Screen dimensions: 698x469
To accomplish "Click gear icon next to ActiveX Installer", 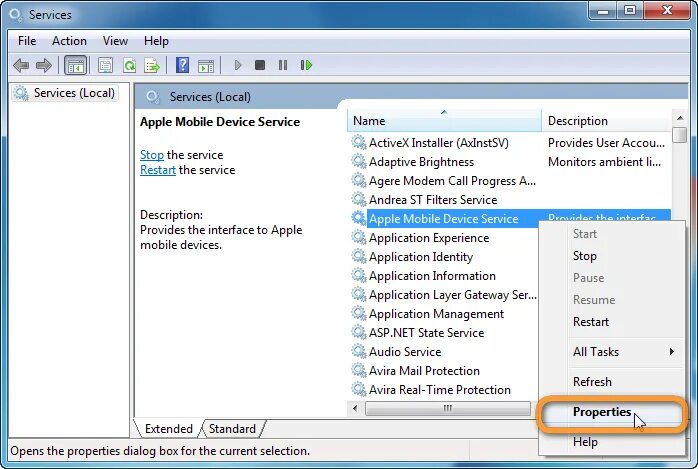I will coord(358,142).
